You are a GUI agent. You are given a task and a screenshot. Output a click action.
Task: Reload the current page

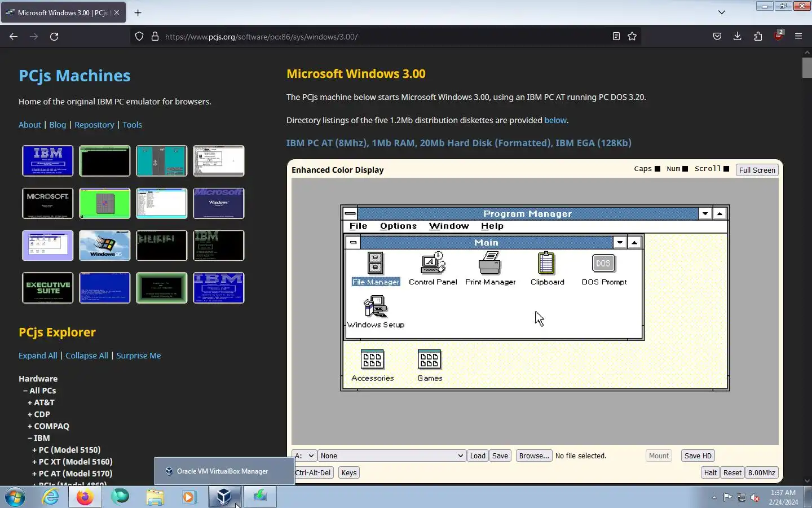[x=54, y=37]
